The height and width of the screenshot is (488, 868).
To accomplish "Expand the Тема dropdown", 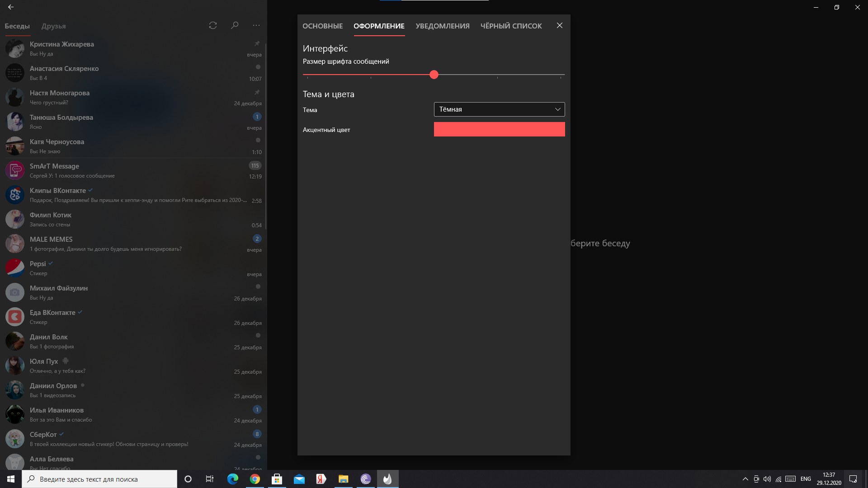I will point(499,109).
